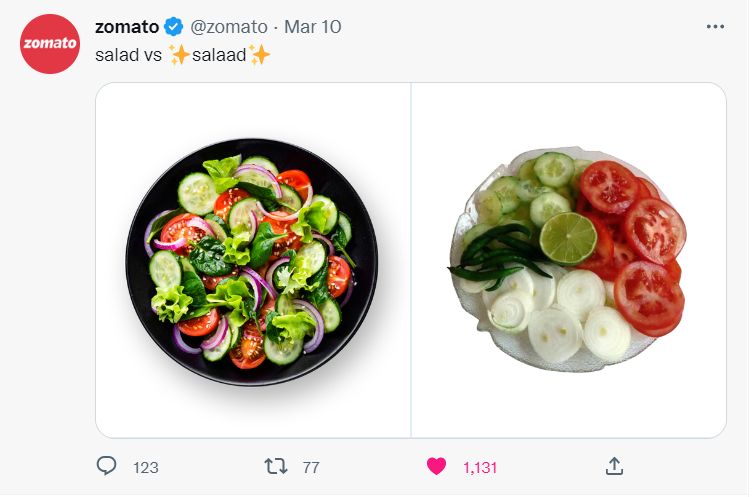755x497 pixels.
Task: View the 123 replies count
Action: pos(146,467)
